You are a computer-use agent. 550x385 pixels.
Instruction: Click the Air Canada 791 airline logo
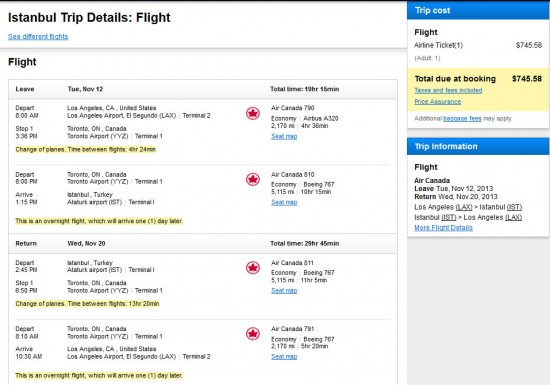coord(253,334)
